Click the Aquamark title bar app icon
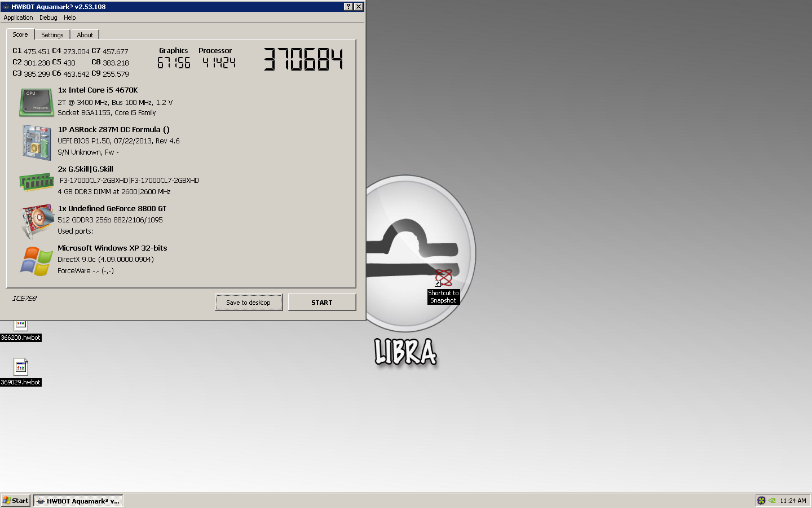812x508 pixels. pos(6,7)
